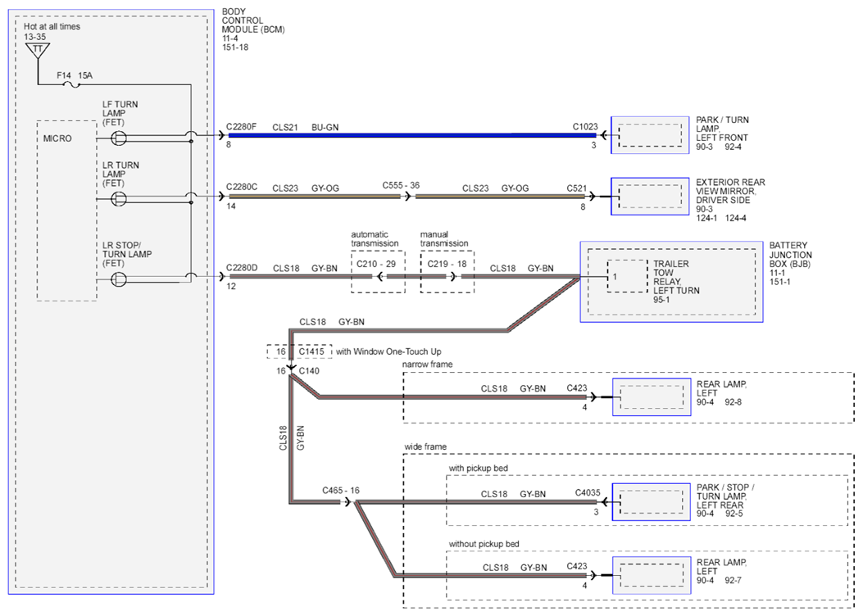The width and height of the screenshot is (863, 616).
Task: Click the Hot at all times triangle symbol
Action: (38, 51)
